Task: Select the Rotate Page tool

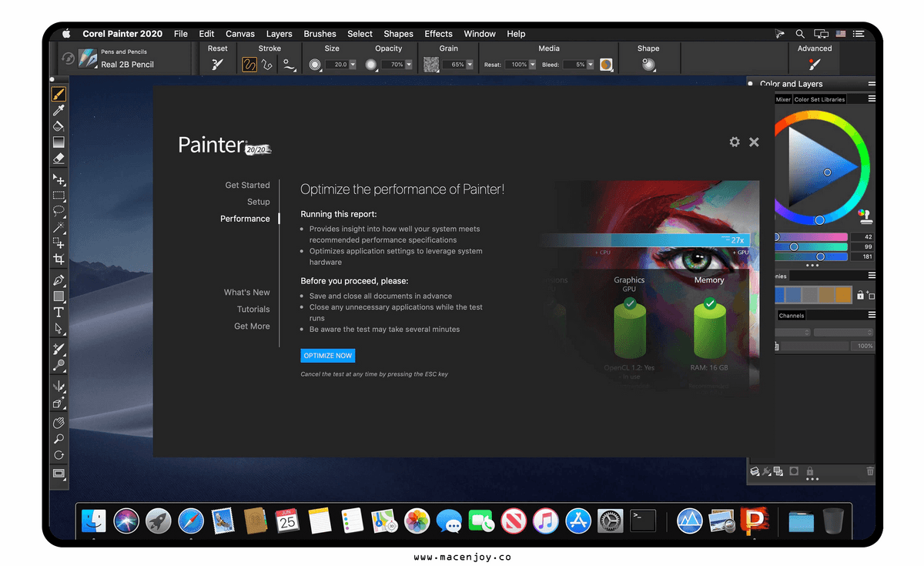Action: coord(59,454)
